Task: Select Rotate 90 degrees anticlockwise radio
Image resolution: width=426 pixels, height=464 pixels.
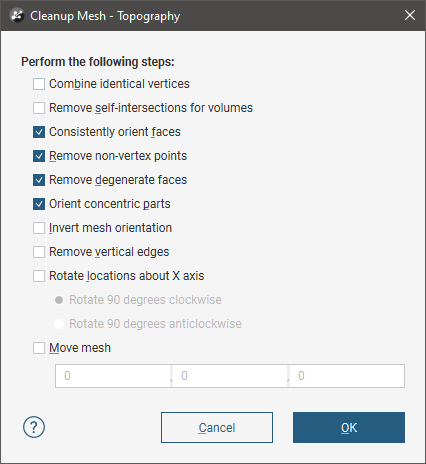Action: 59,324
